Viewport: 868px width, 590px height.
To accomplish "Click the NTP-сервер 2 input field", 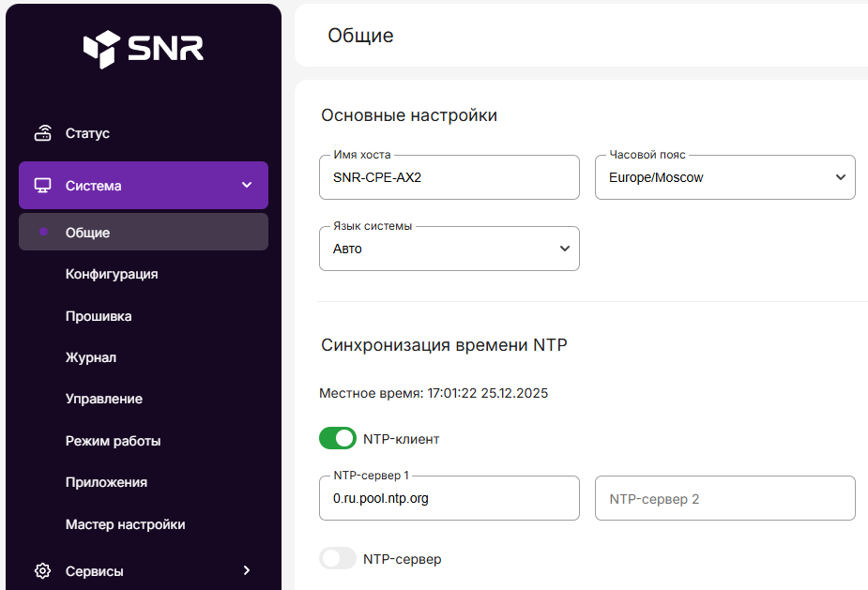I will tap(724, 498).
